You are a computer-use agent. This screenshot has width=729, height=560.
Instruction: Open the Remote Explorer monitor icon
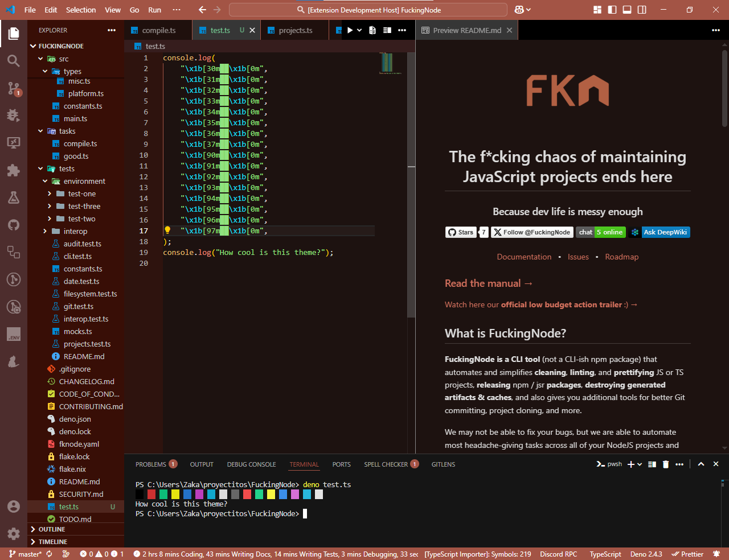pos(14,142)
